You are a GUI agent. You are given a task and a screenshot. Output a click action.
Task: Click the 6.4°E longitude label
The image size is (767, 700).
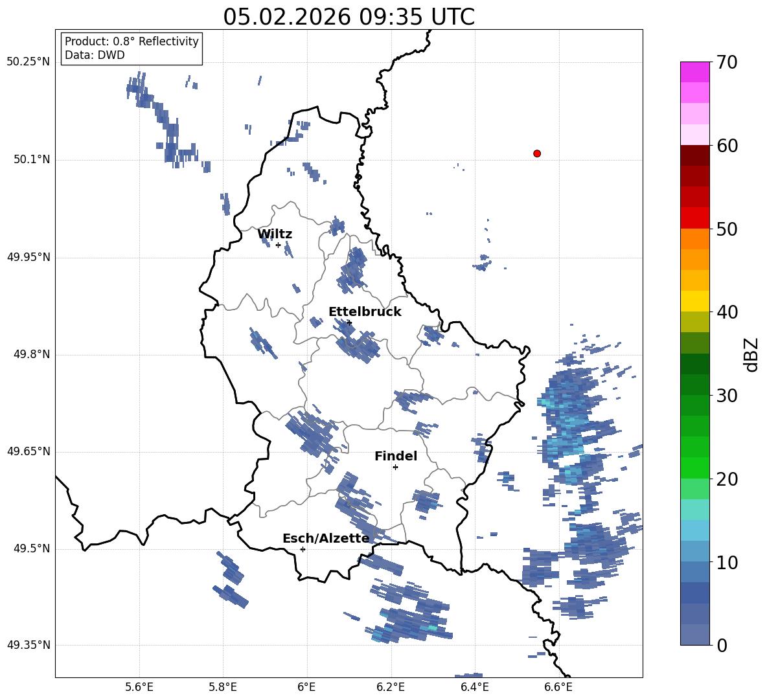click(474, 687)
